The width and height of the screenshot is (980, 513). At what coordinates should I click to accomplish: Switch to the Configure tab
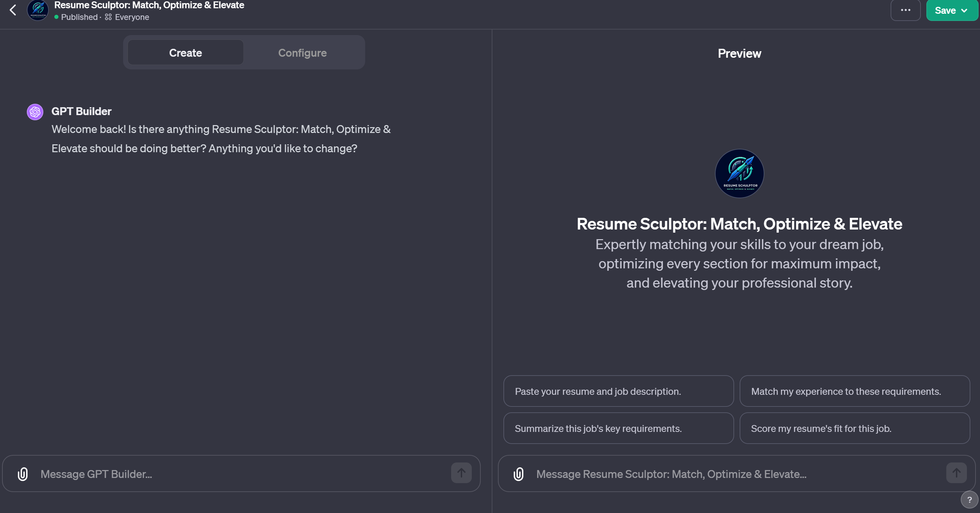coord(302,53)
